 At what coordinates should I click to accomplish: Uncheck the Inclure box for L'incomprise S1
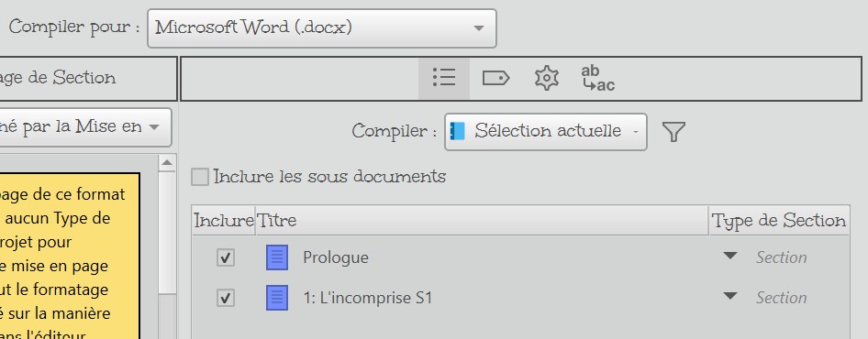(226, 298)
